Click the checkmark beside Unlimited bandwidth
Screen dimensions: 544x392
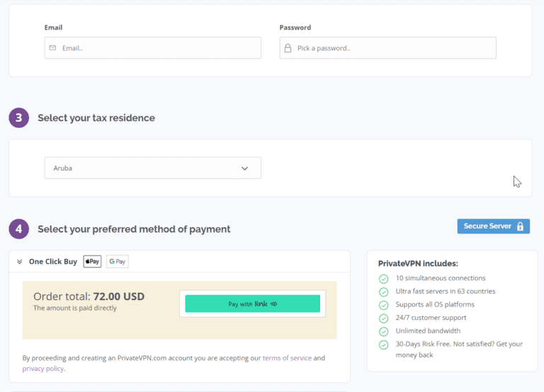click(384, 331)
